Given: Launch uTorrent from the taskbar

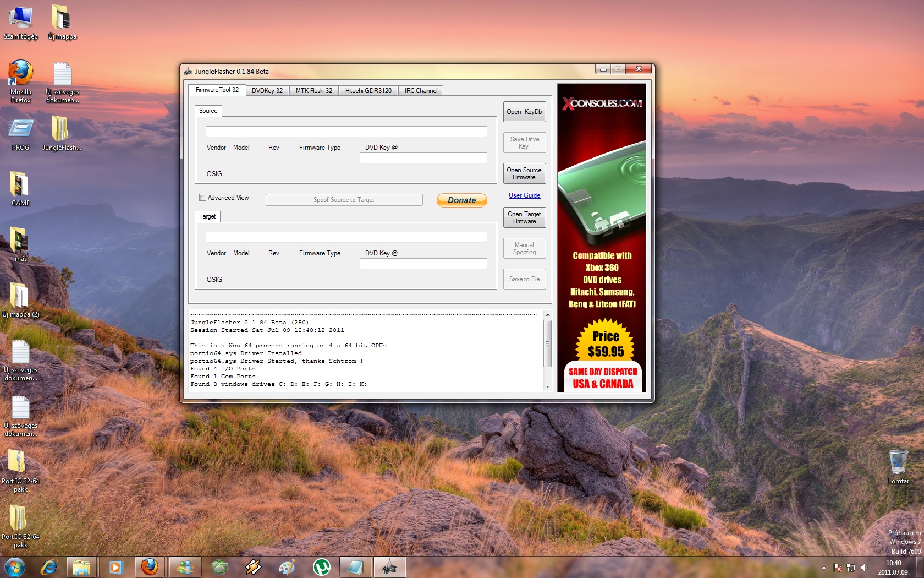Looking at the screenshot, I should pyautogui.click(x=321, y=566).
